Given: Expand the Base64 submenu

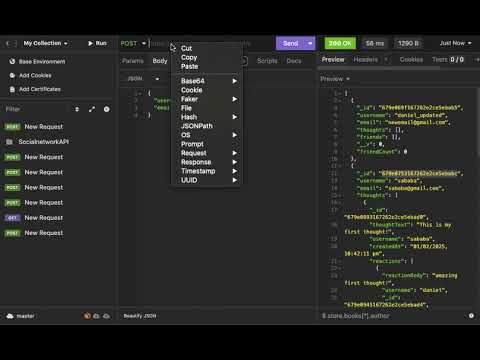Looking at the screenshot, I should coord(207,81).
